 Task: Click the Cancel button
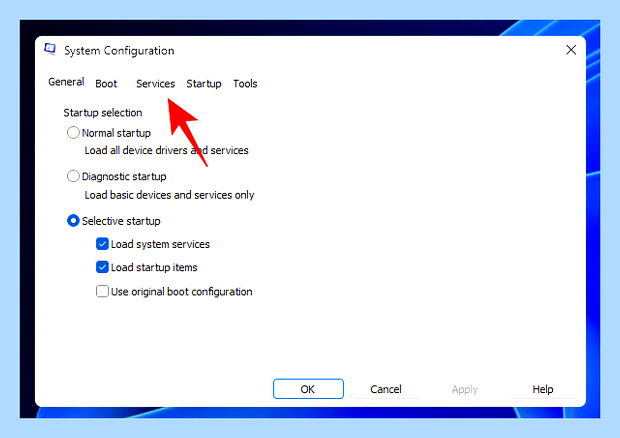click(386, 389)
